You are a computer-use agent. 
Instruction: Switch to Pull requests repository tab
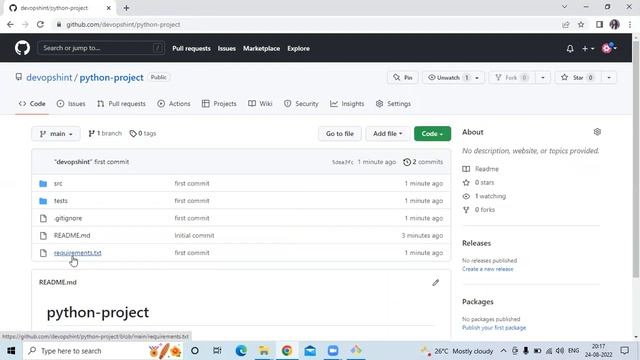click(x=121, y=104)
